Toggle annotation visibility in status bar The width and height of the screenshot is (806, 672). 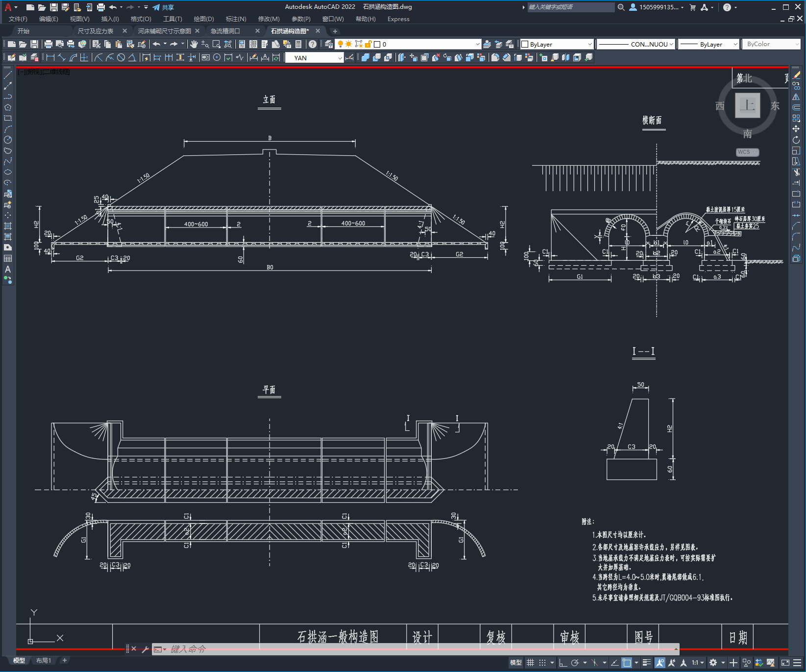660,663
